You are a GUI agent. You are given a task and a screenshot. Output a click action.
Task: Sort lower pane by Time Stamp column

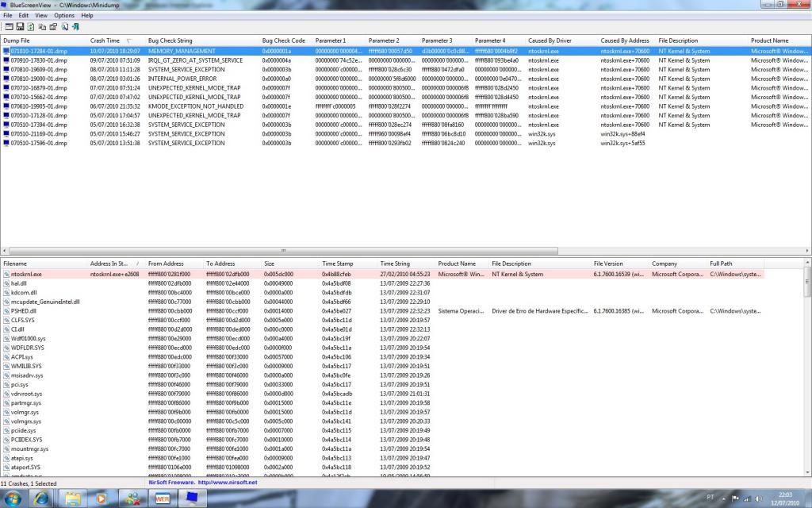pos(348,264)
